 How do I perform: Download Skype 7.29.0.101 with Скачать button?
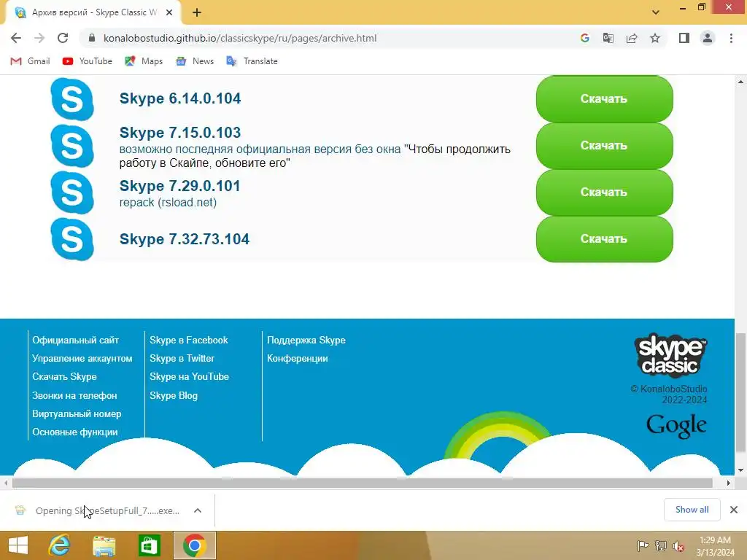[604, 192]
